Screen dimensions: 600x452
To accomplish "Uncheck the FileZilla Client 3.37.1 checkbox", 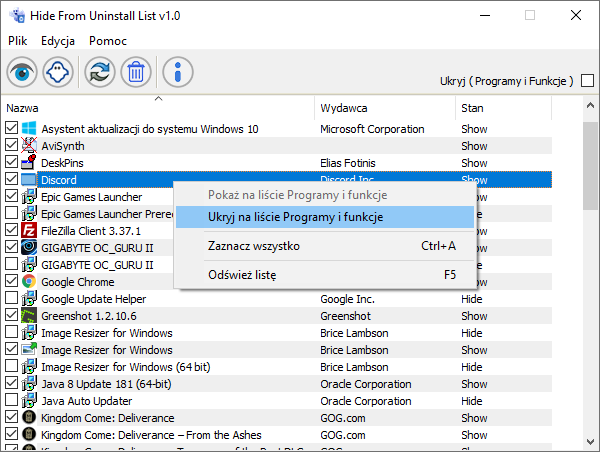I will [x=11, y=230].
